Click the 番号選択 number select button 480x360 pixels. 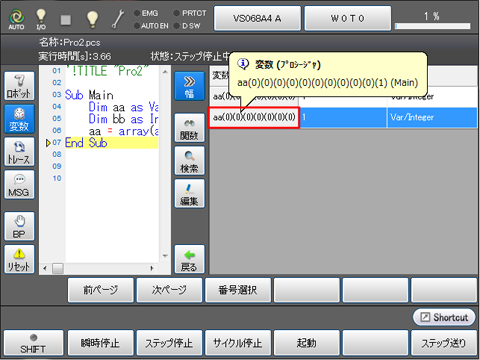click(x=238, y=290)
